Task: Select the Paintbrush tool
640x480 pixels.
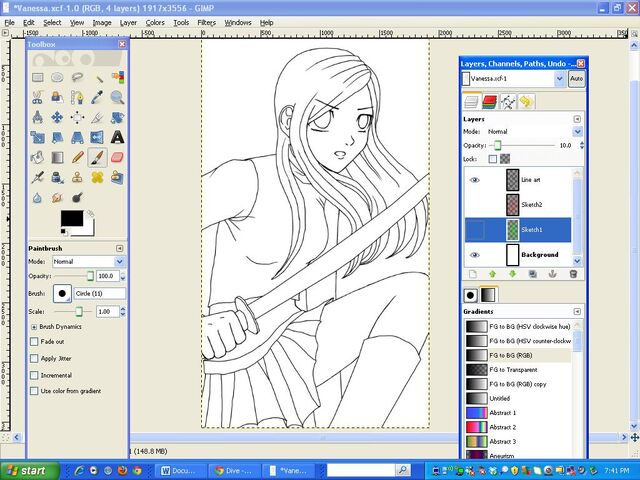Action: point(97,158)
